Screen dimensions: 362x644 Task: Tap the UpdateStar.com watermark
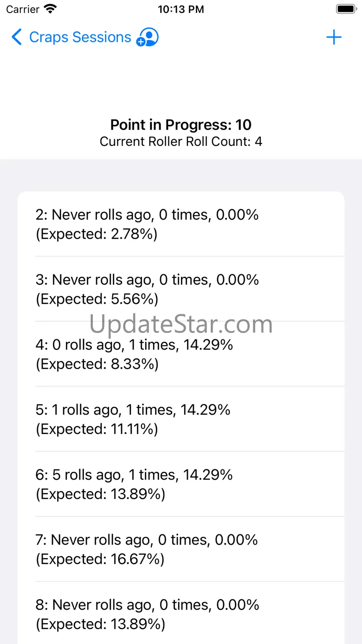point(181,324)
